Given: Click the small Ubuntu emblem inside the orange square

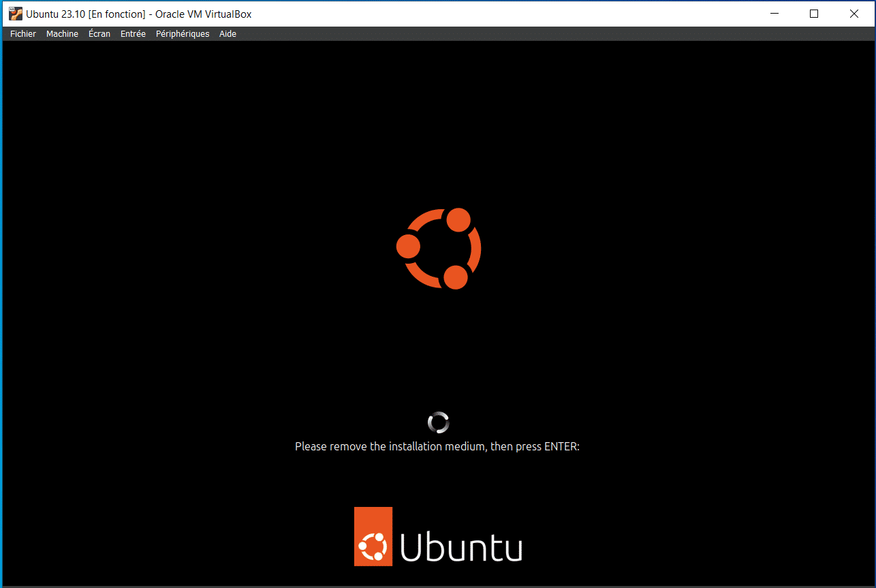Looking at the screenshot, I should tap(373, 545).
